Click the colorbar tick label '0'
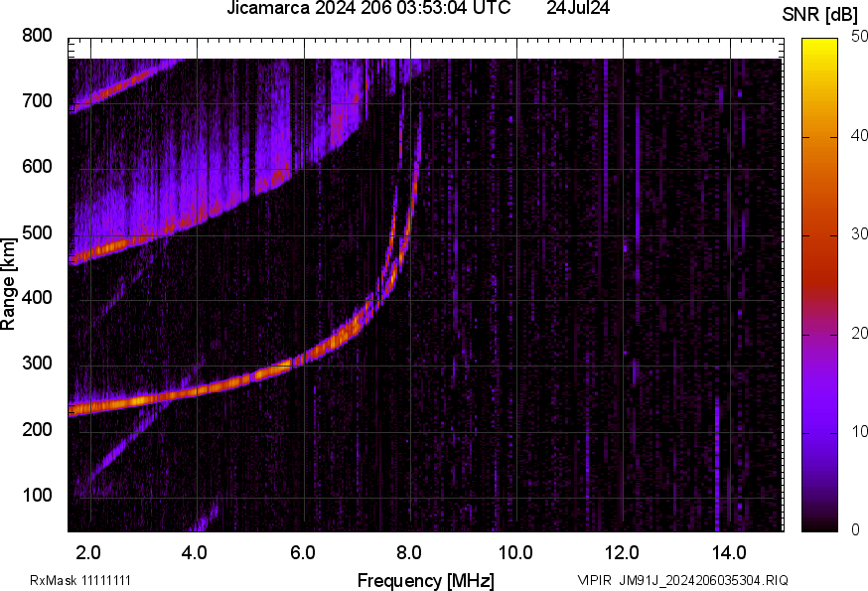 coord(856,530)
